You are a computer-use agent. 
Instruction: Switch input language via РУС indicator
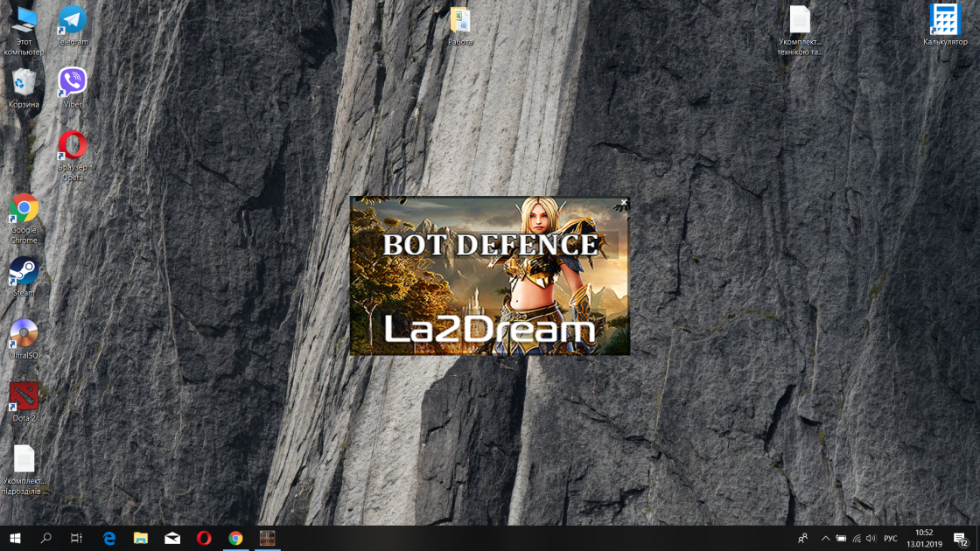pyautogui.click(x=891, y=538)
